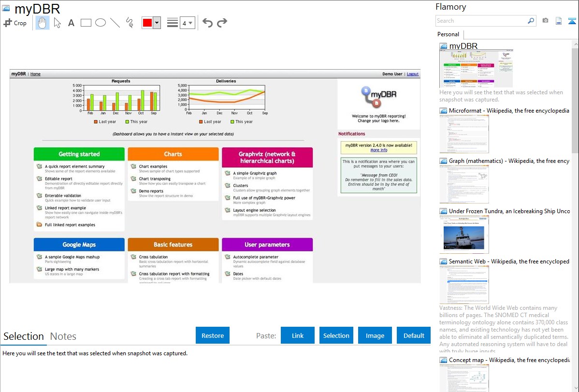Click 'Cross tabulation' item in snapshot
This screenshot has height=392, width=579.
(x=153, y=257)
